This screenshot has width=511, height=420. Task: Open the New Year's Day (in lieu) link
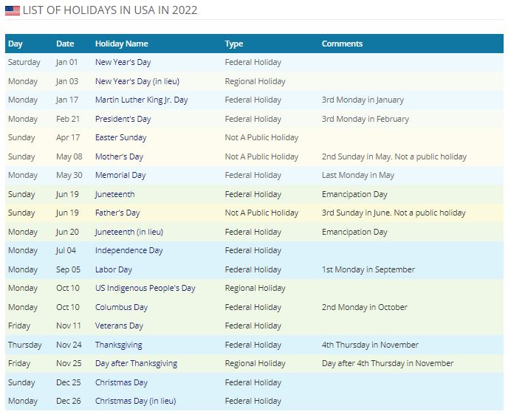click(137, 81)
